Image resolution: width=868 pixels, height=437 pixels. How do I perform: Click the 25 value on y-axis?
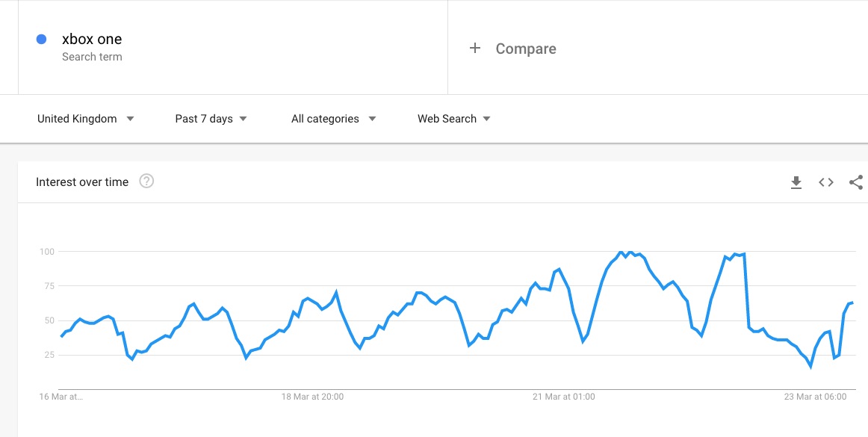[49, 355]
